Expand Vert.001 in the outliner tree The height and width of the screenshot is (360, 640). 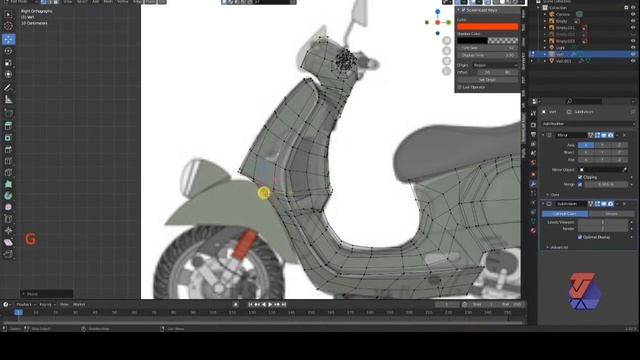pos(545,61)
